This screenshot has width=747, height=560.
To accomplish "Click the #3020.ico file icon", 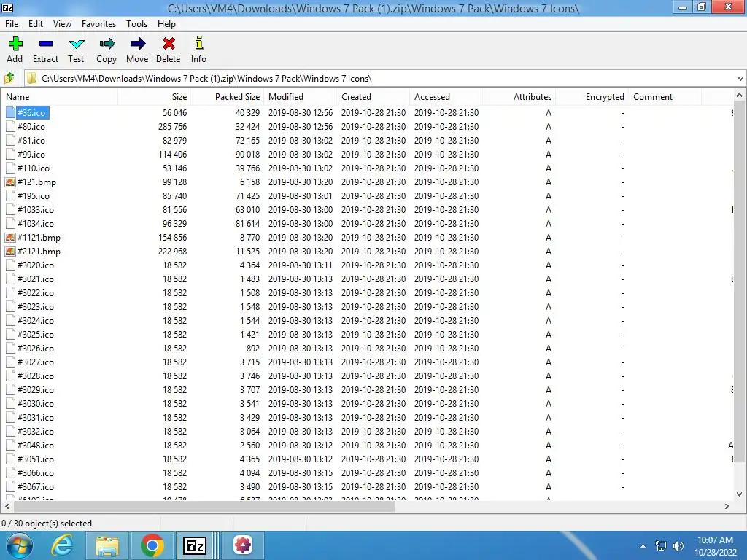I will 10,265.
